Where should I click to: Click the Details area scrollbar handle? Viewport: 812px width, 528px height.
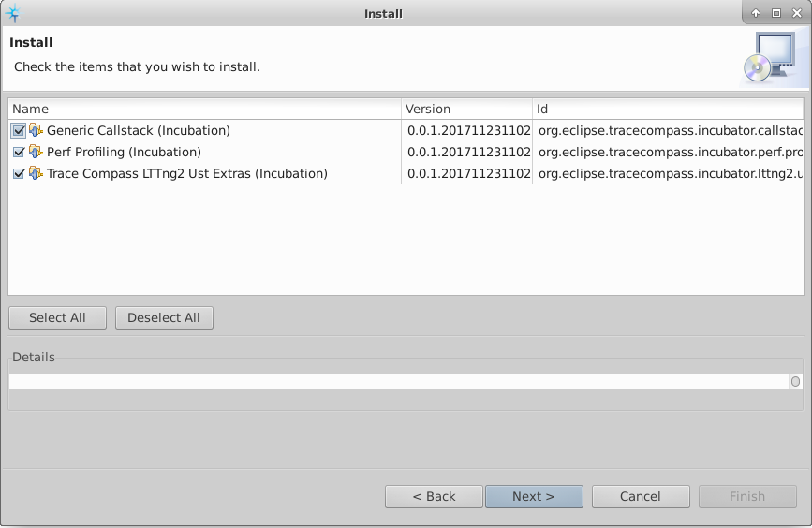[x=795, y=382]
